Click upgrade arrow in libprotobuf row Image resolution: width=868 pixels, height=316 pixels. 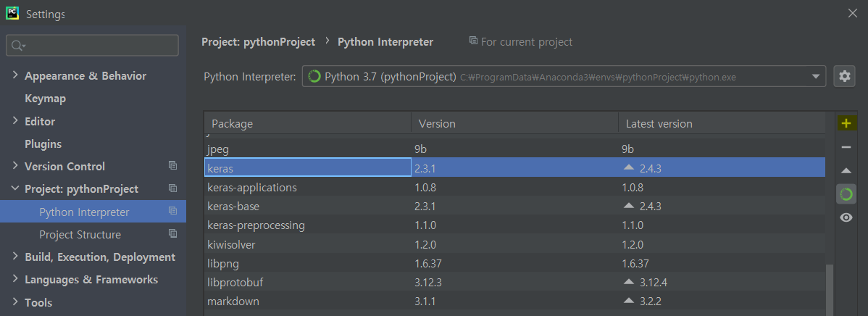[x=628, y=280]
